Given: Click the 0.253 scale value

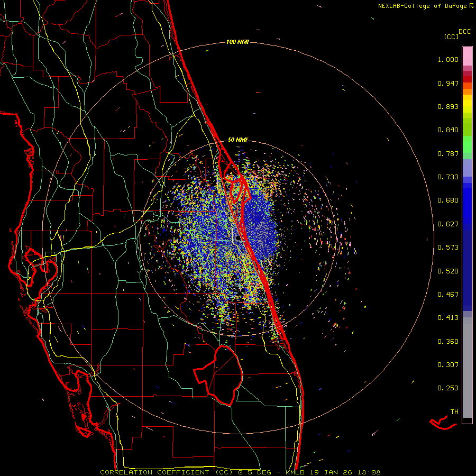Looking at the screenshot, I should [x=448, y=388].
